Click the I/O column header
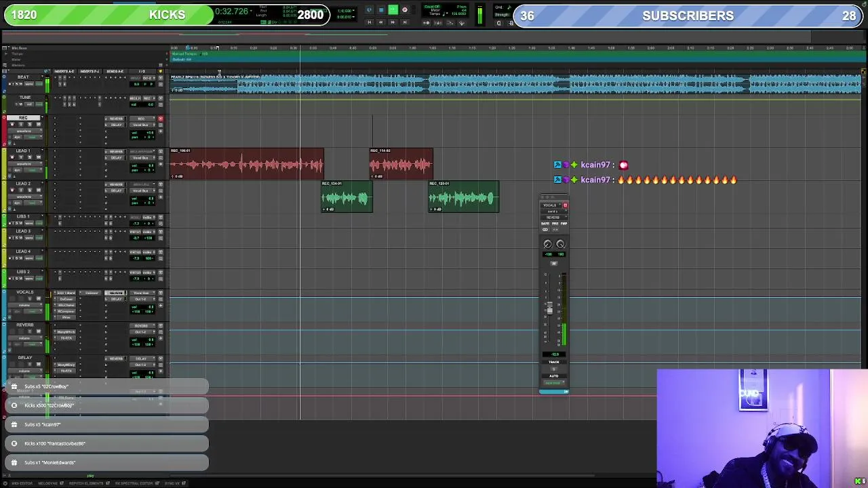The image size is (868, 488). click(142, 71)
